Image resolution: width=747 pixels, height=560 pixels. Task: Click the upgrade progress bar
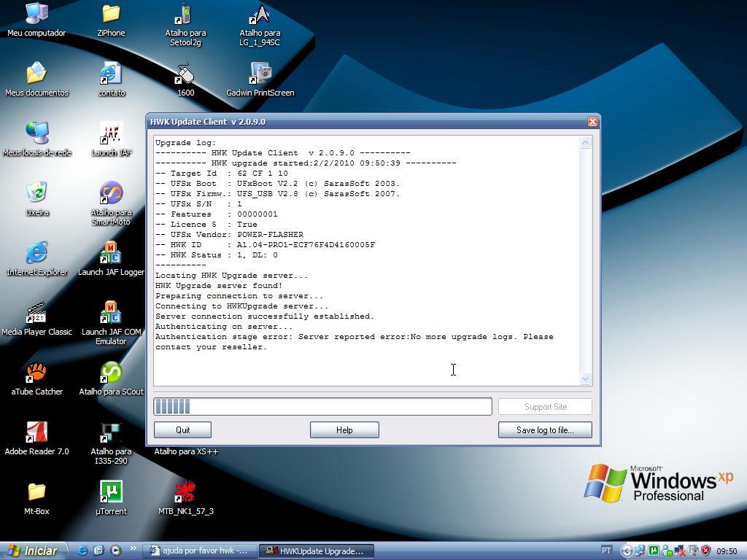322,407
